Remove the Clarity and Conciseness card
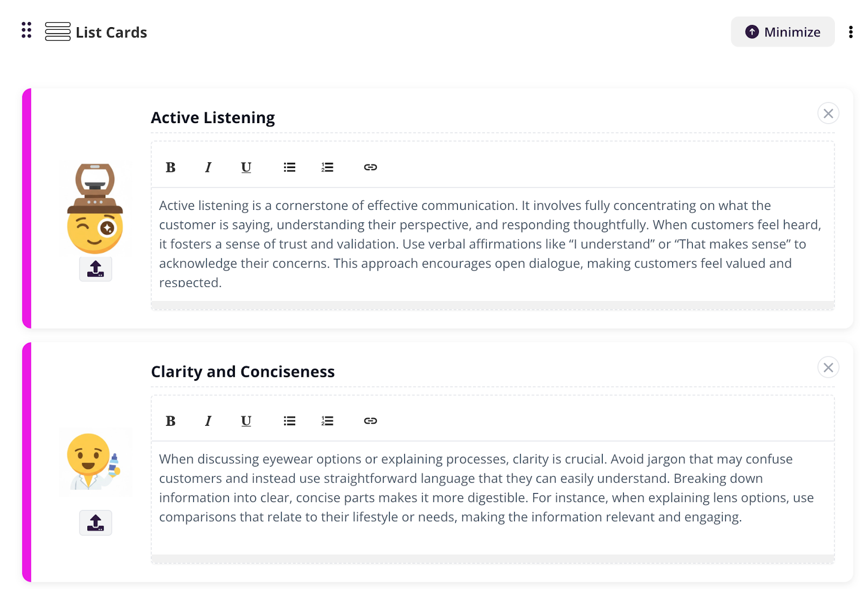 pos(828,368)
